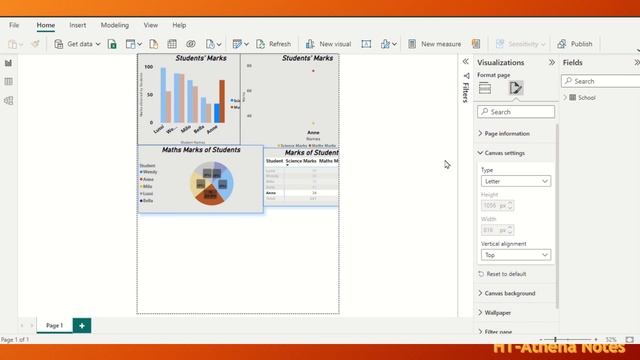Viewport: 640px width, 360px height.
Task: Click the Visualizations Search field
Action: coord(516,112)
